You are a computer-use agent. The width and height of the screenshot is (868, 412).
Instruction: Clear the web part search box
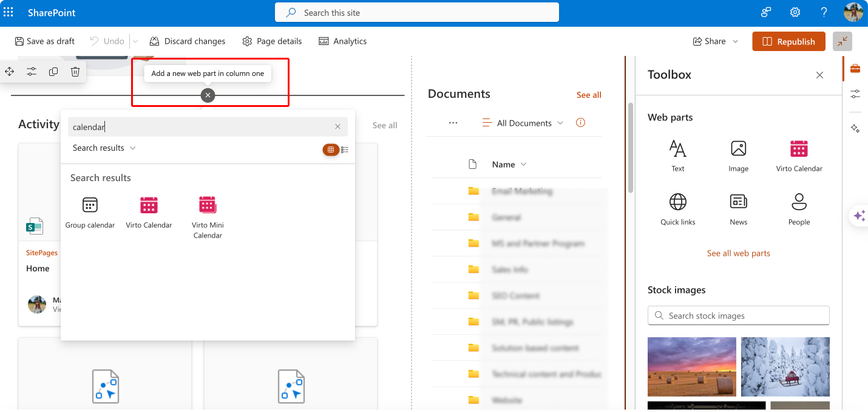coord(338,127)
